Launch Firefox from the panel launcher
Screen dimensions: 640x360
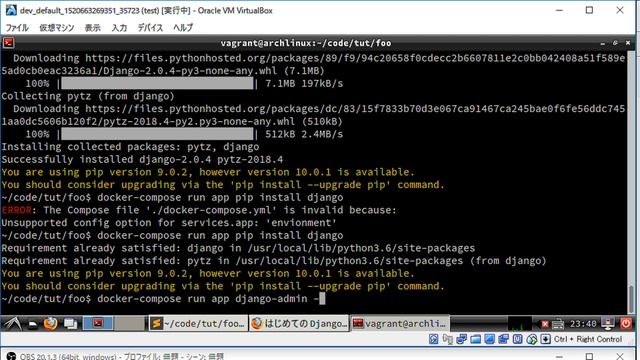click(51, 324)
